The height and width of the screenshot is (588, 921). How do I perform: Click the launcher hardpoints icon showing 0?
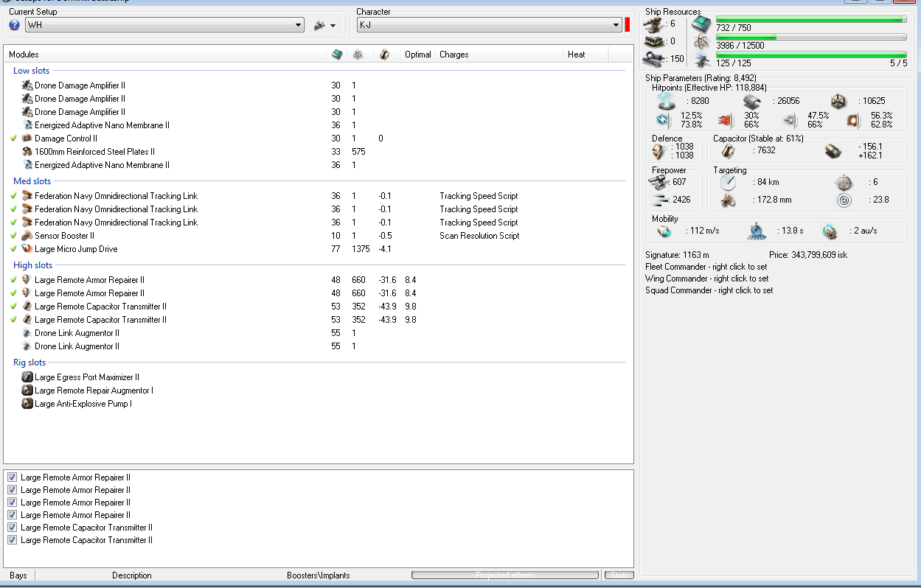click(x=654, y=41)
